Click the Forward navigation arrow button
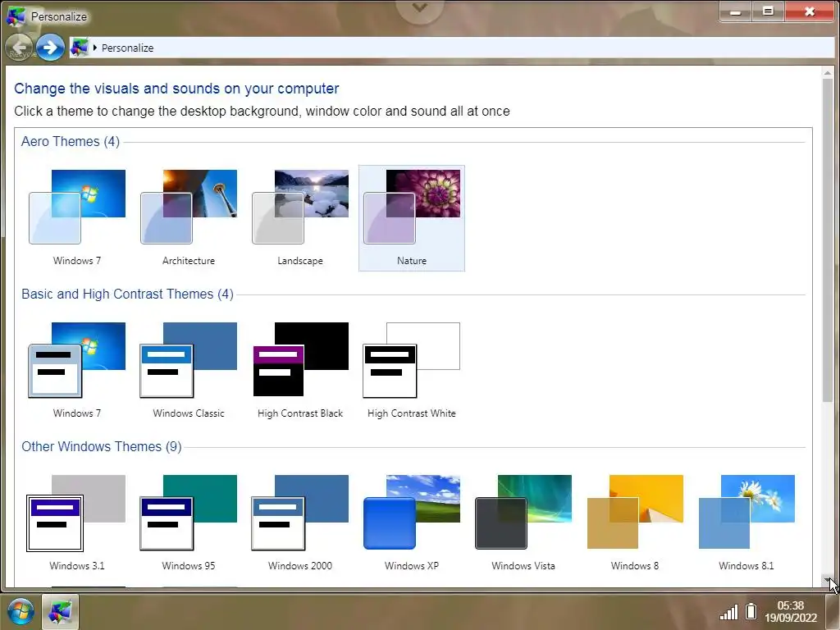Screen dimensions: 840x630 [50, 48]
